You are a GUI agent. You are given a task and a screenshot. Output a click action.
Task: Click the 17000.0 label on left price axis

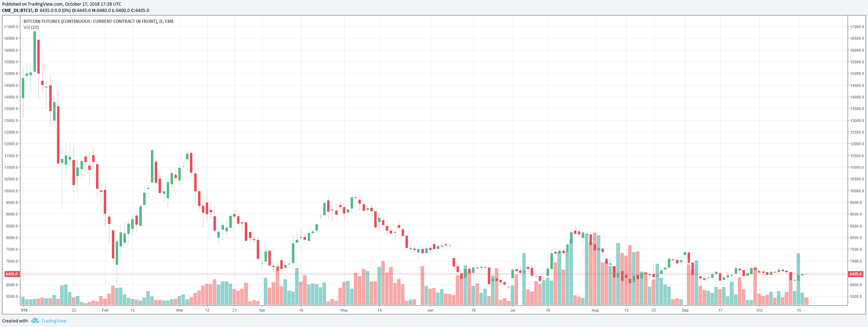11,27
